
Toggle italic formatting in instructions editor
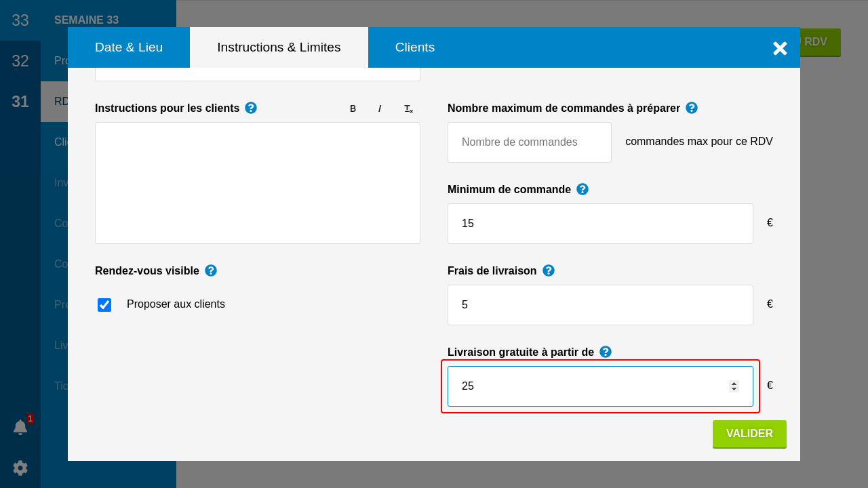(x=380, y=108)
